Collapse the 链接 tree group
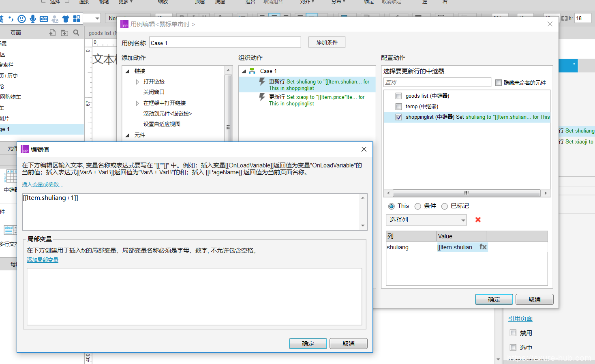Screen dimensions: 595x364 click(127, 71)
